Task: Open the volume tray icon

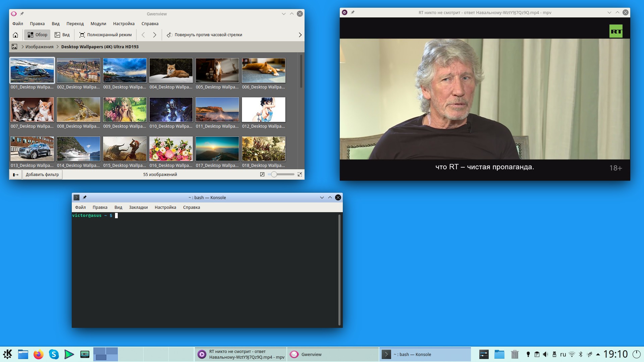Action: coord(545,354)
